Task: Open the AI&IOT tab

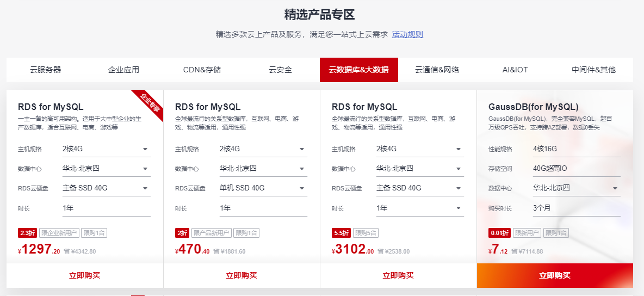Action: click(x=515, y=70)
